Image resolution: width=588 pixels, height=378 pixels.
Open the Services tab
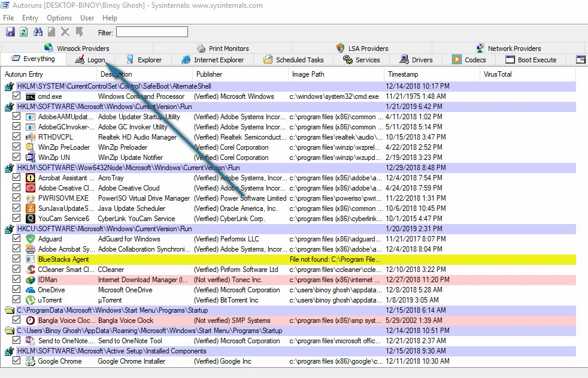(362, 60)
